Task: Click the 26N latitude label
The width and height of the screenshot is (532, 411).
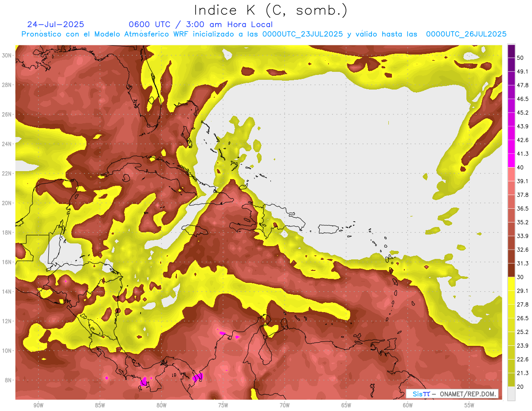Action: coord(7,114)
